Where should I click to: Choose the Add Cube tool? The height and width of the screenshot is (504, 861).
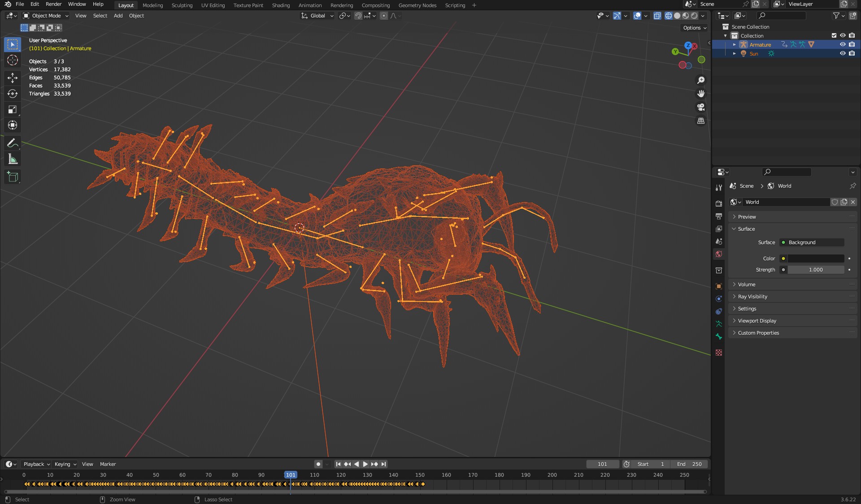click(x=13, y=177)
